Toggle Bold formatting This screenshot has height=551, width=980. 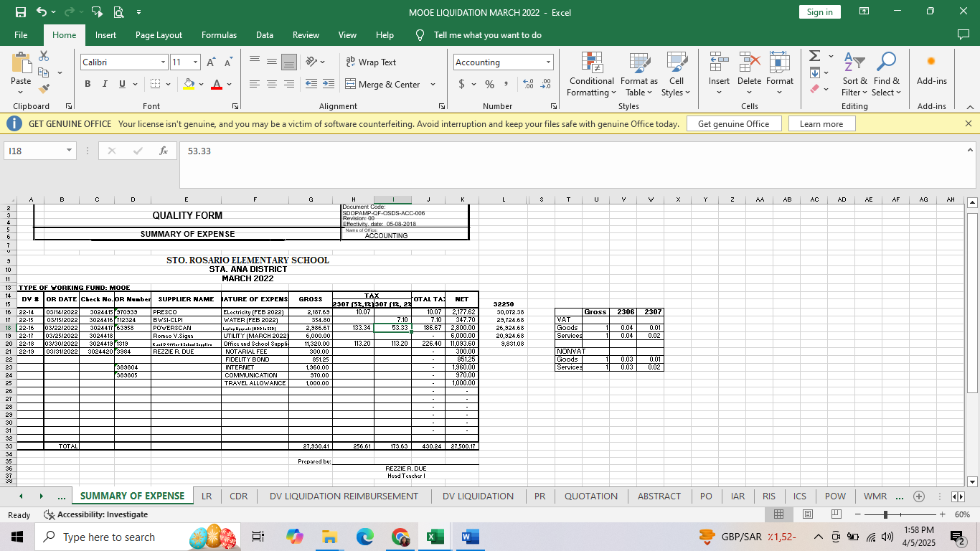pyautogui.click(x=88, y=84)
